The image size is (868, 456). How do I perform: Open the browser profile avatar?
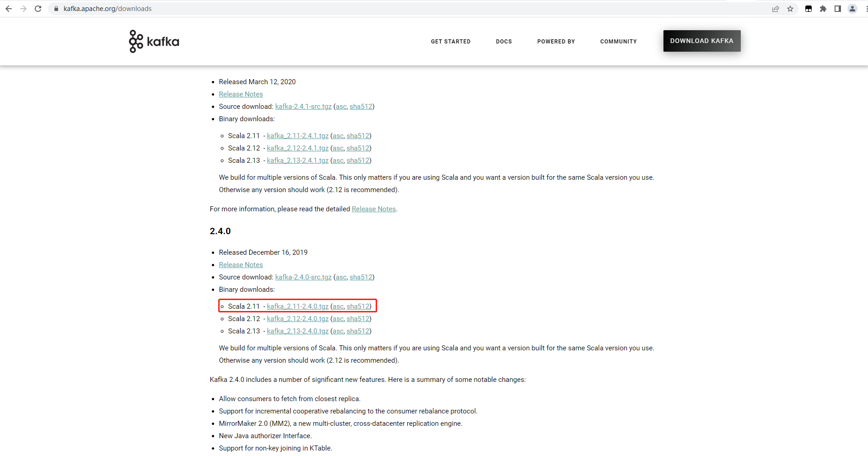(x=852, y=9)
